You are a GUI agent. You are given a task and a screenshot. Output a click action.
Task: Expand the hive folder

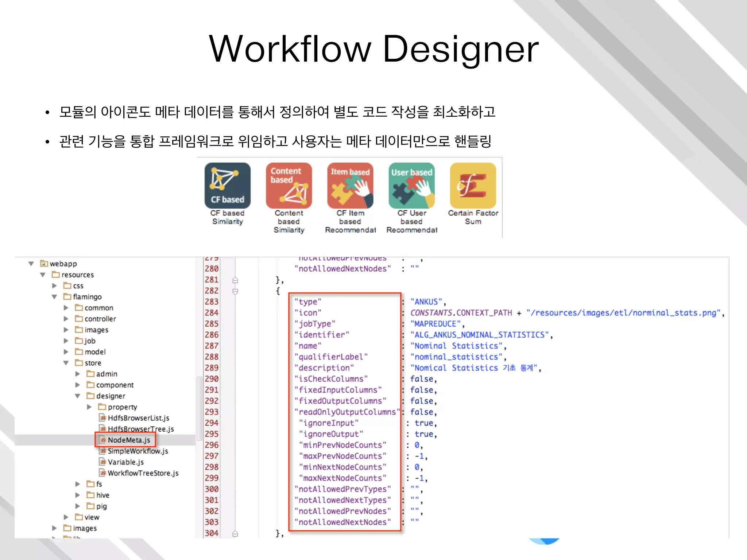[78, 495]
